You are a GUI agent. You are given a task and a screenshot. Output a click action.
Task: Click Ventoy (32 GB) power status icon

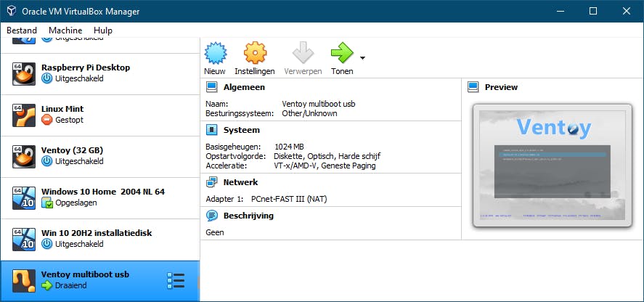click(x=46, y=161)
